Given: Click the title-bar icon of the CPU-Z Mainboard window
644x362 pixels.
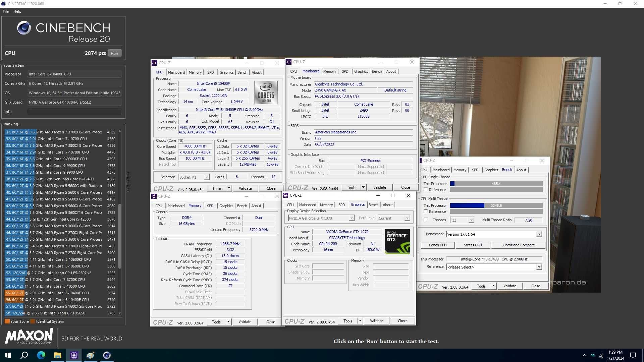Looking at the screenshot, I should 289,62.
